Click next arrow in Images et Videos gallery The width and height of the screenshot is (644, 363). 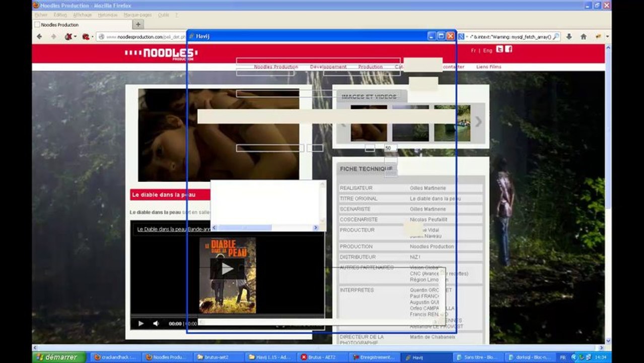(x=478, y=122)
